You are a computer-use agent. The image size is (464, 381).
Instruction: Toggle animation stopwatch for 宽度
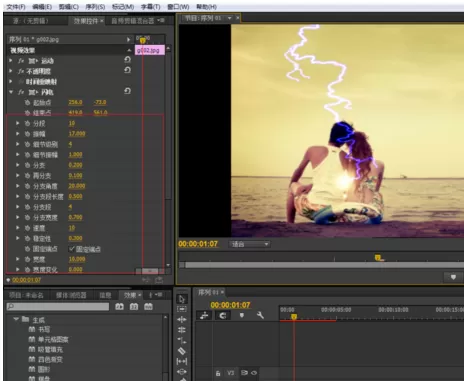point(27,259)
